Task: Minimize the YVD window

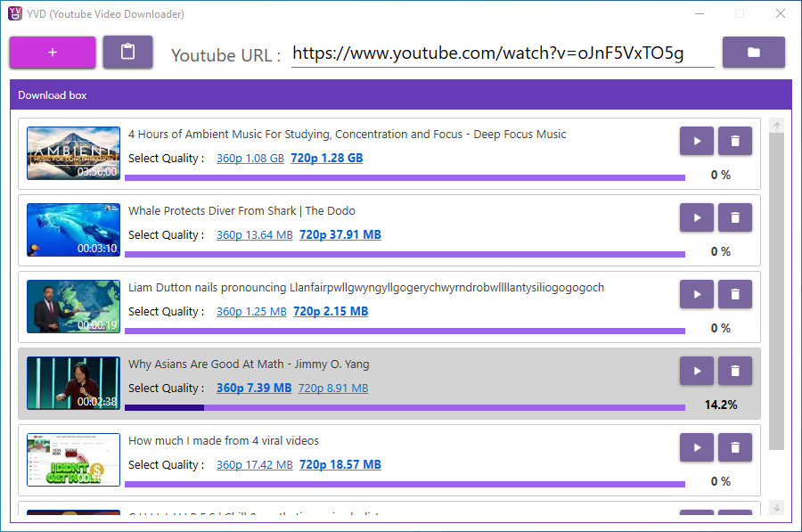Action: coord(700,13)
